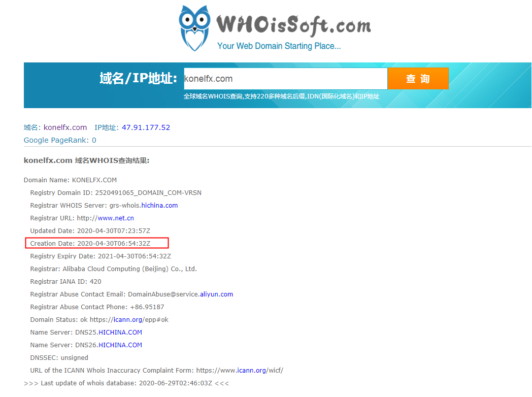Click the WHOisSoft.com title text logo

294,25
